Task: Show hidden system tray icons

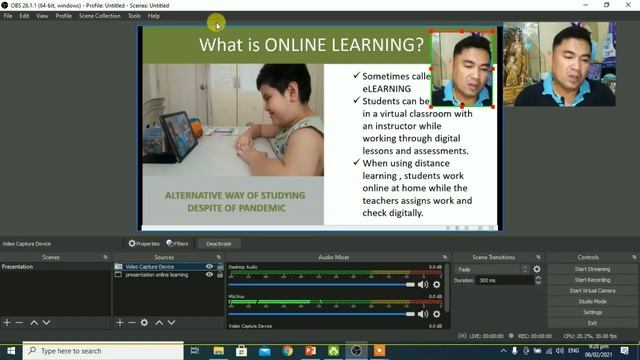Action: click(503, 351)
